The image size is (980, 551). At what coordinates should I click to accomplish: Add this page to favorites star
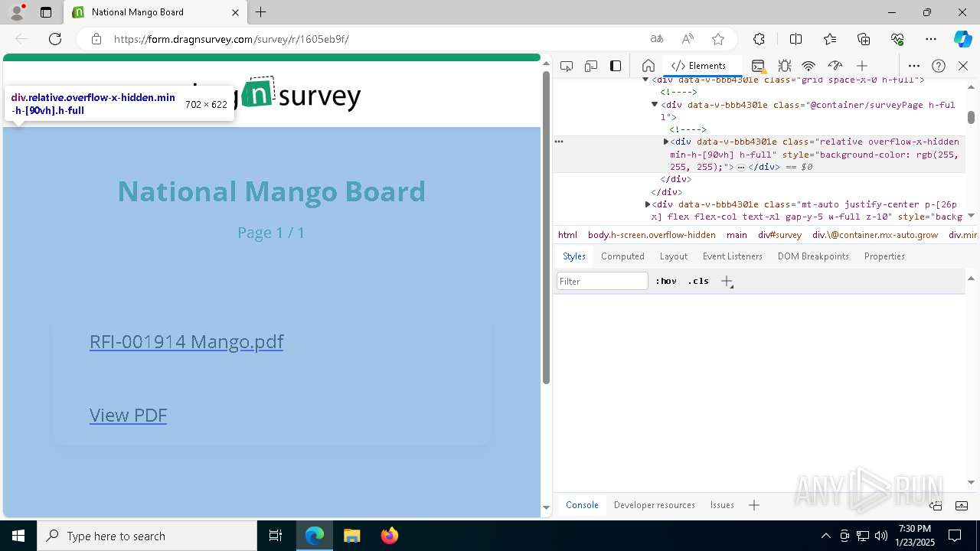[718, 39]
